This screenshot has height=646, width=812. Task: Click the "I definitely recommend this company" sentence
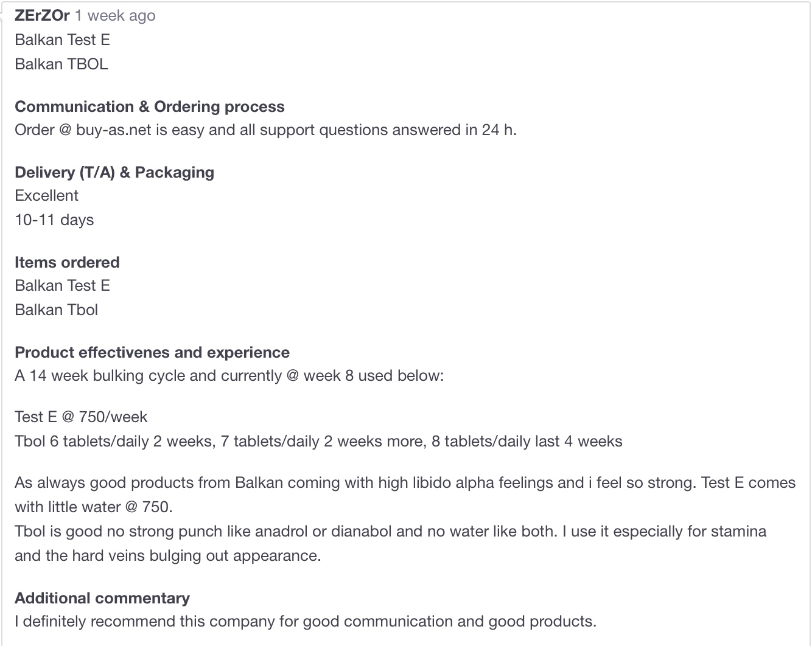pos(305,622)
